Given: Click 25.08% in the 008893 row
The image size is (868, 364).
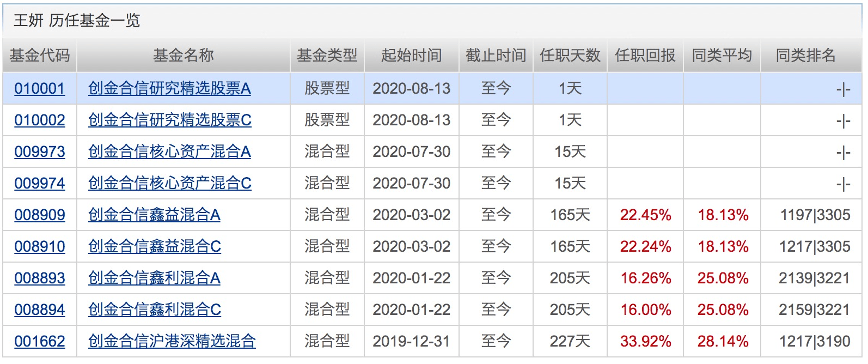Looking at the screenshot, I should pyautogui.click(x=723, y=278).
